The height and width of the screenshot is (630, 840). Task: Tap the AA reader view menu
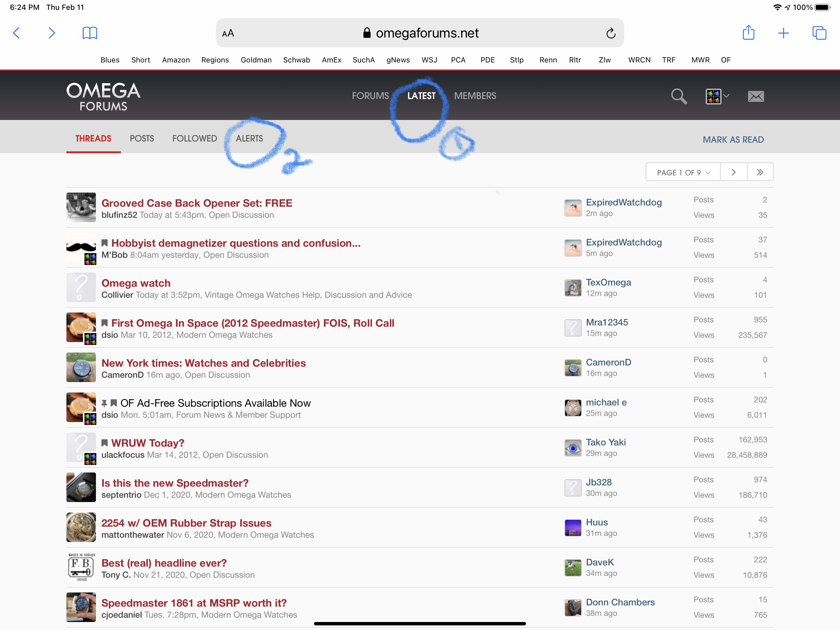click(x=228, y=34)
